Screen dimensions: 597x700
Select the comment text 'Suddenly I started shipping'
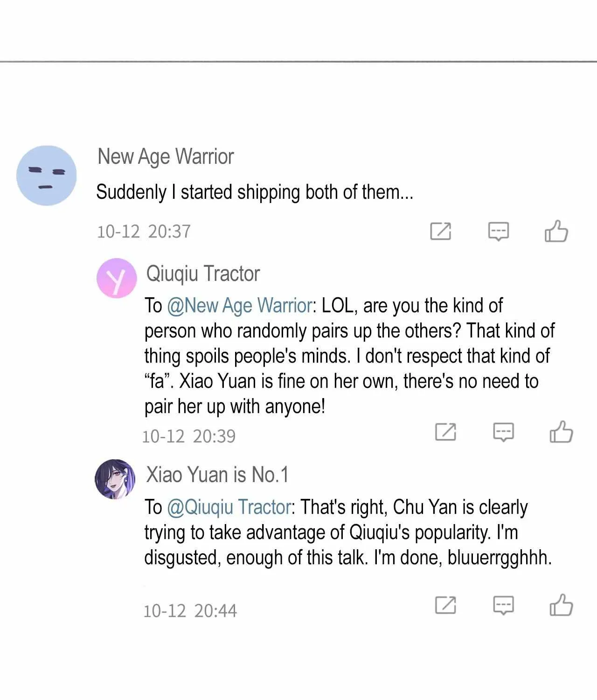198,192
